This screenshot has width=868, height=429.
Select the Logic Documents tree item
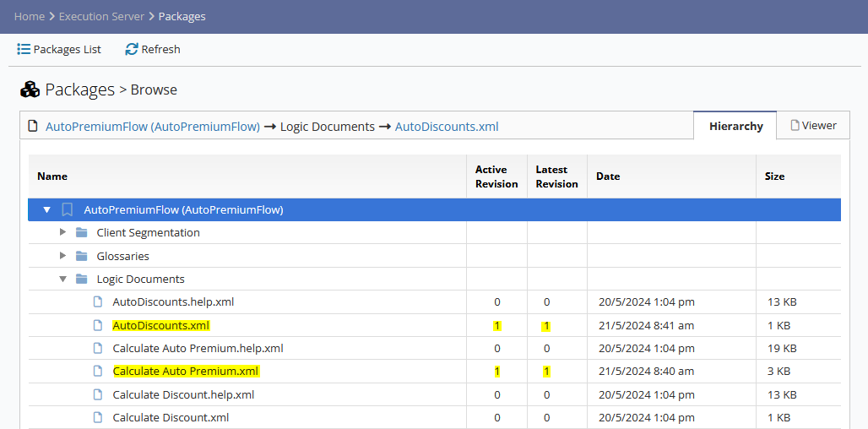coord(141,279)
